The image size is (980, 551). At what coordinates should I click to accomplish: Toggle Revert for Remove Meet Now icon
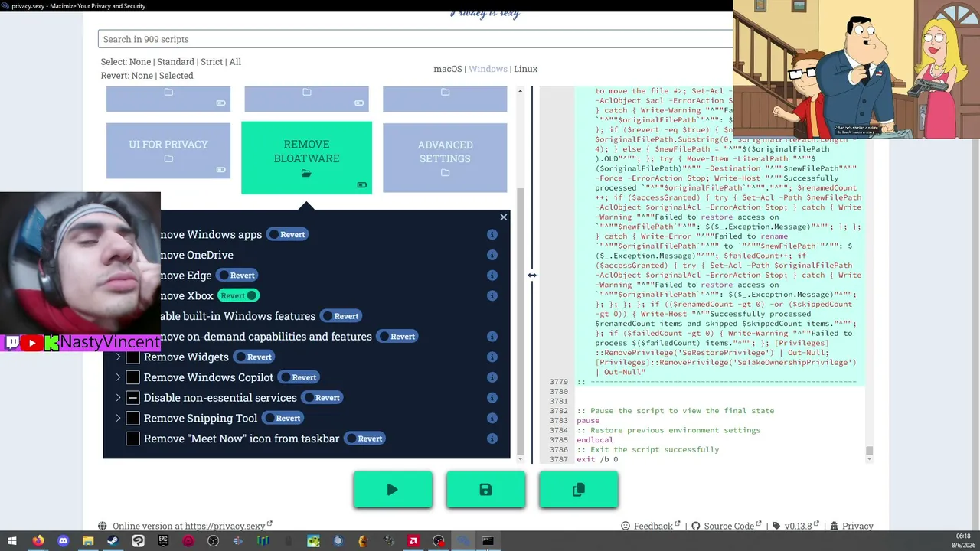tap(364, 439)
